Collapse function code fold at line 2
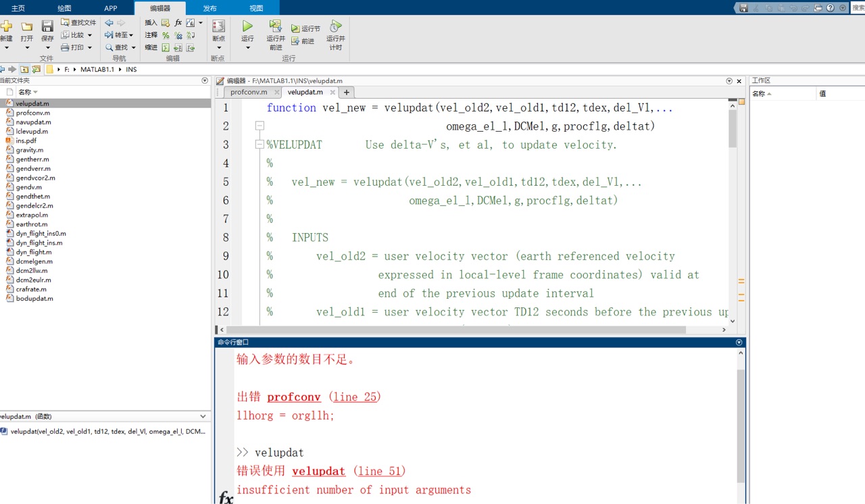 click(x=259, y=126)
